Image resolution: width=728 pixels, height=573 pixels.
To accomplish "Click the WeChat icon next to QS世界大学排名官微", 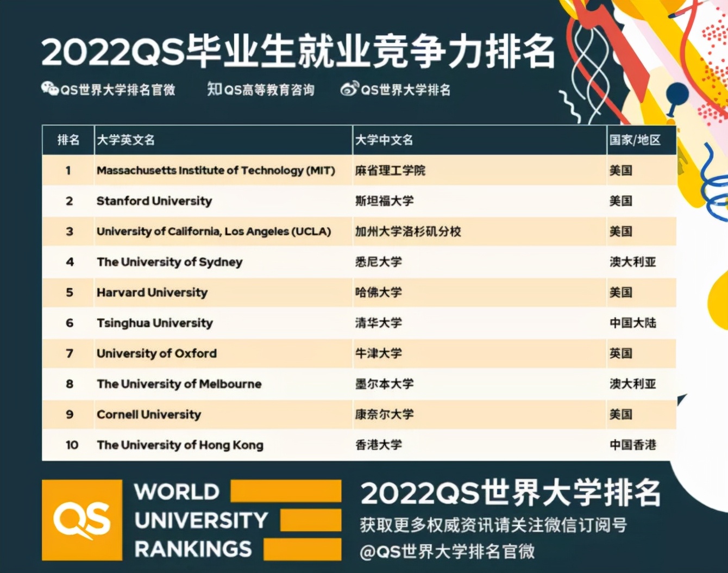I will pyautogui.click(x=51, y=89).
